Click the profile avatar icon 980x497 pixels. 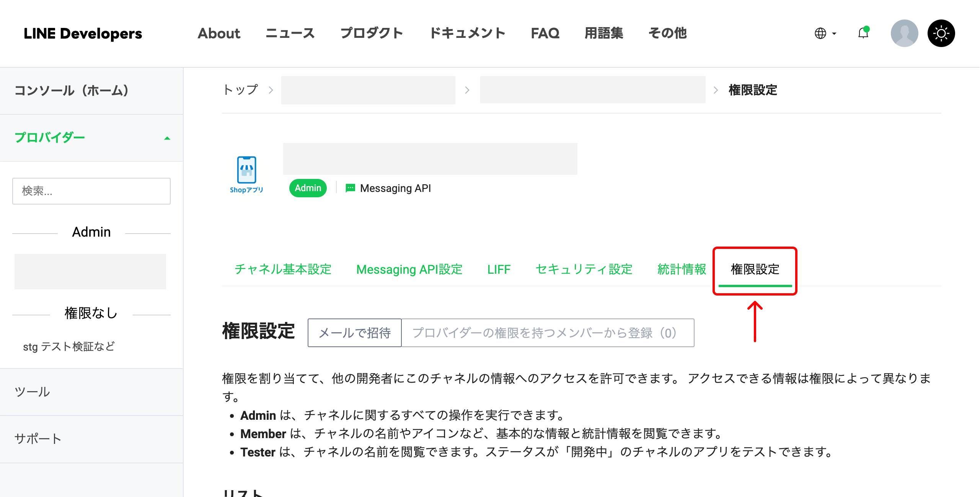(904, 34)
